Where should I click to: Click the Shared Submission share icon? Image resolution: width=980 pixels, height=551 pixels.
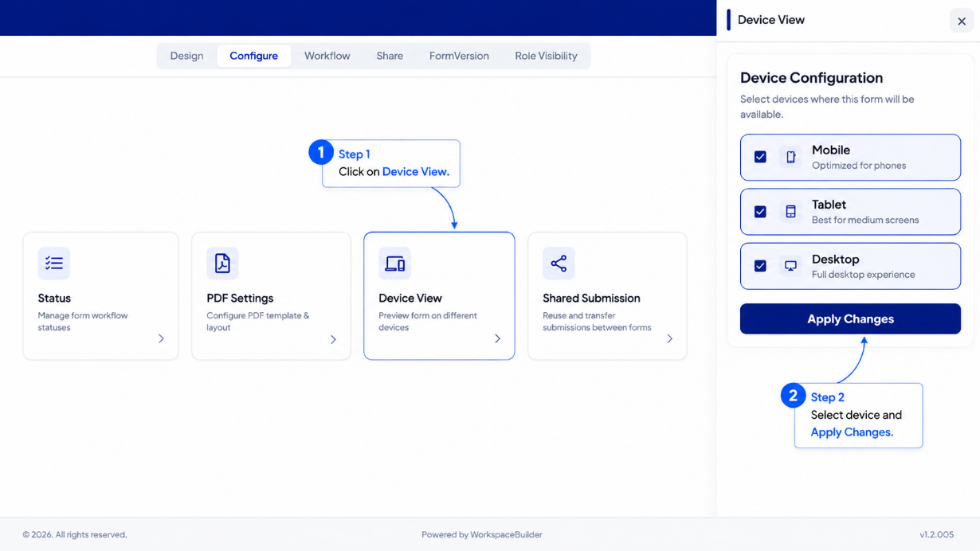click(x=559, y=264)
